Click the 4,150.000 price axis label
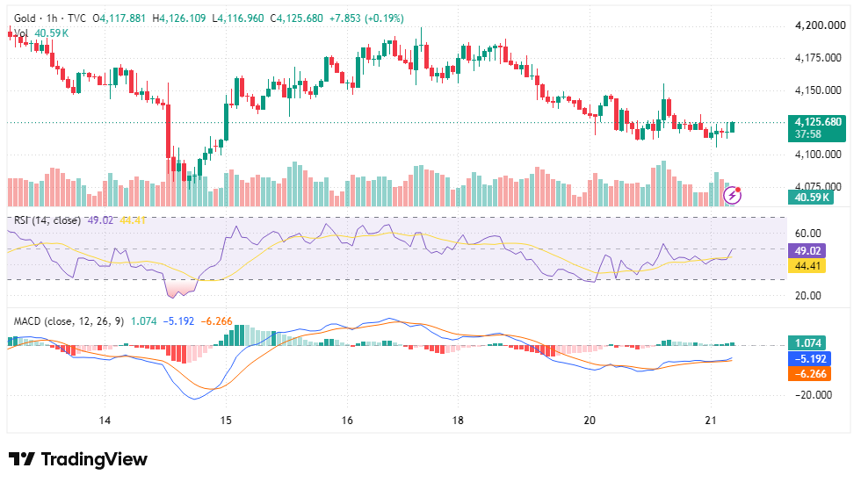 point(818,90)
